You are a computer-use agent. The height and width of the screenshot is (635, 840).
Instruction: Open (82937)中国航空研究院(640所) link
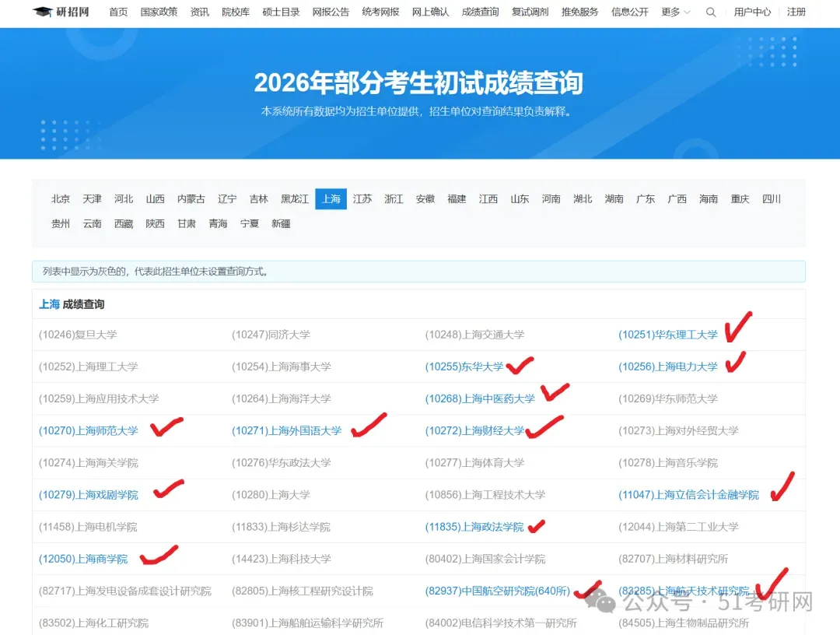pos(498,591)
